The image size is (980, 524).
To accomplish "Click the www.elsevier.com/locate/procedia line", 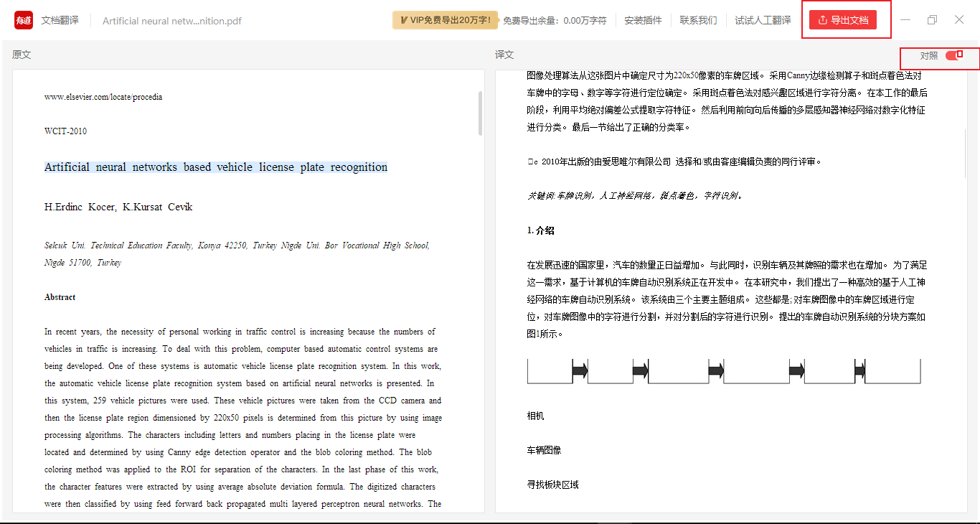I will (103, 97).
